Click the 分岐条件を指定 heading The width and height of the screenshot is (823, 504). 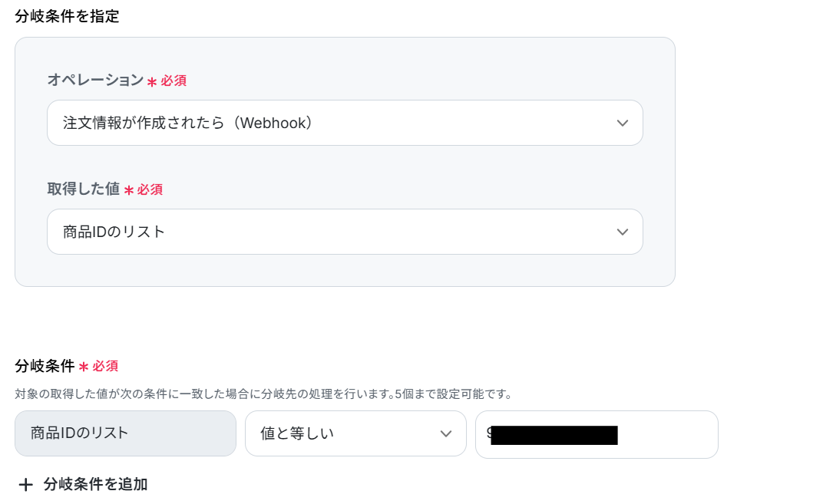68,16
